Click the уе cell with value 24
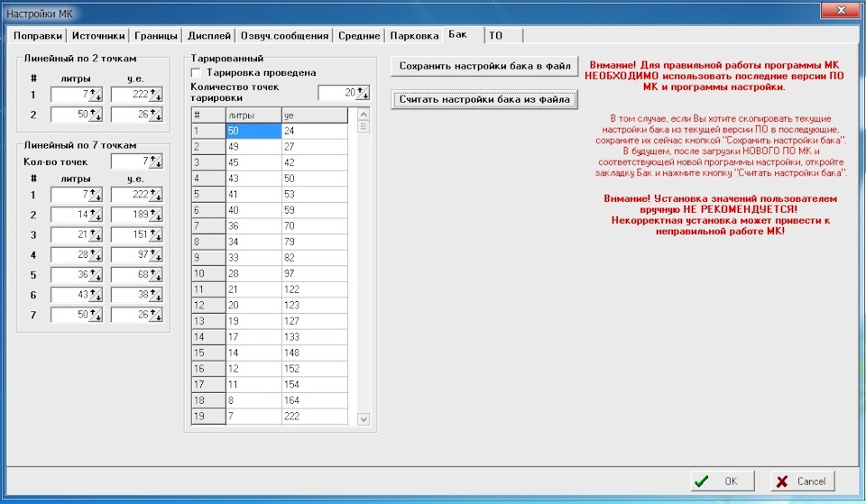 click(x=315, y=131)
